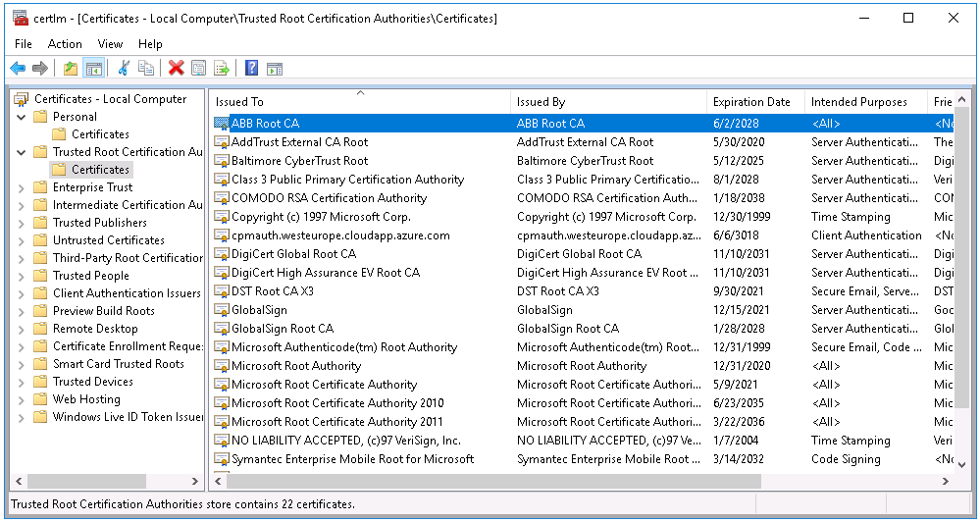Toggle the Show/Hide Action Pane button
This screenshot has width=980, height=522.
tap(275, 68)
